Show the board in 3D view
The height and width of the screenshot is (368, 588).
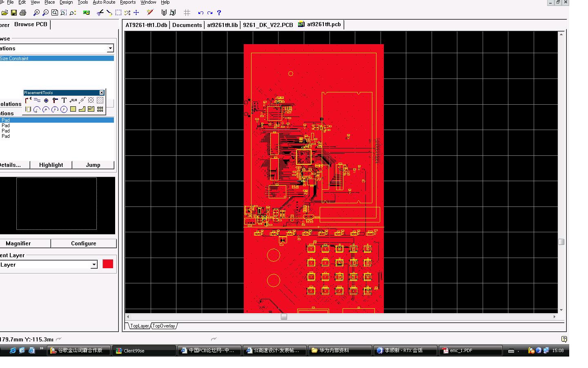(x=86, y=13)
